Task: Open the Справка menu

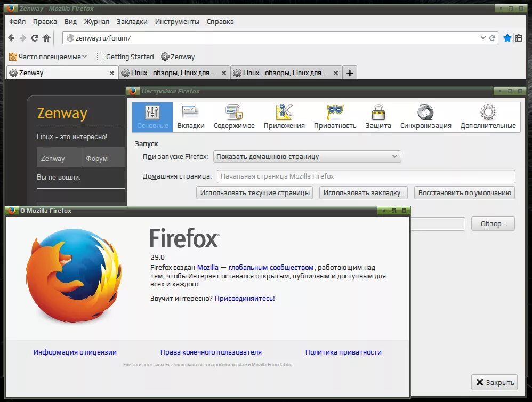Action: click(220, 22)
